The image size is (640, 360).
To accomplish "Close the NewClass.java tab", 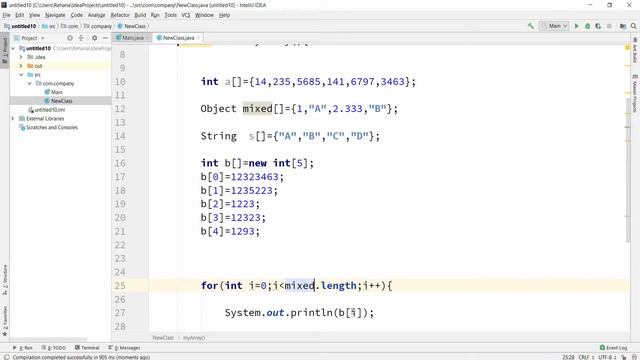I will point(198,38).
